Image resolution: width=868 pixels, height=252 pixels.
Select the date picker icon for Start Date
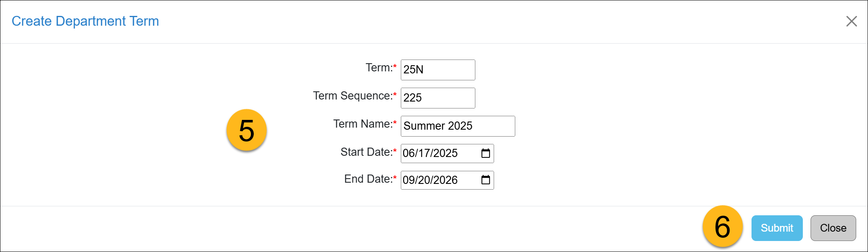point(486,153)
